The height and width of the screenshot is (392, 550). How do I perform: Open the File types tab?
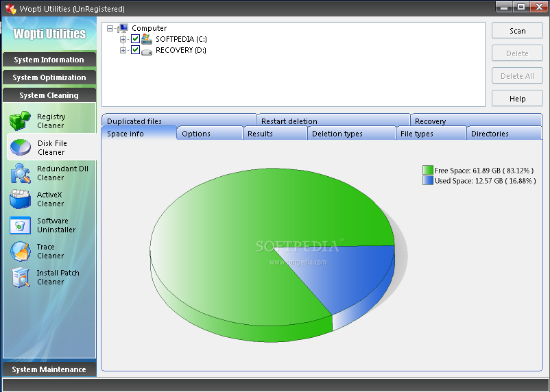[431, 134]
